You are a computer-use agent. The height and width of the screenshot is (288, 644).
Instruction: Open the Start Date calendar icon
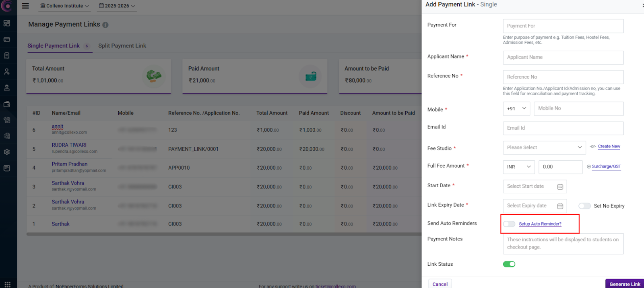(560, 186)
